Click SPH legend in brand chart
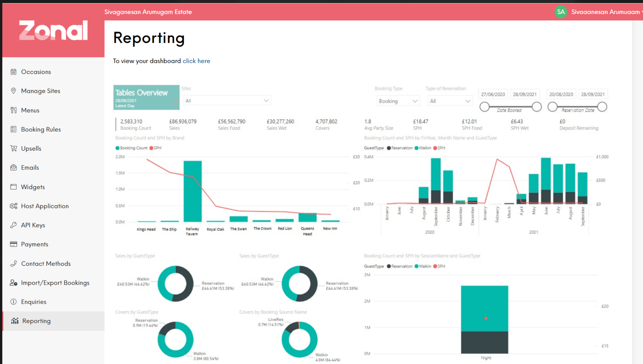 155,148
